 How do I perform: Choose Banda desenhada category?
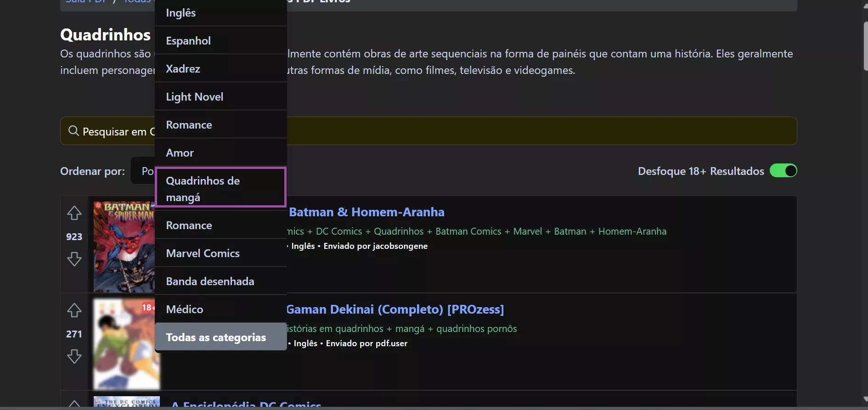point(221,281)
